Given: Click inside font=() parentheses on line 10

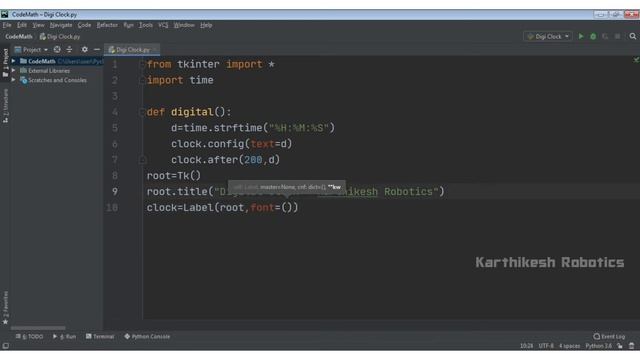Looking at the screenshot, I should (x=287, y=207).
